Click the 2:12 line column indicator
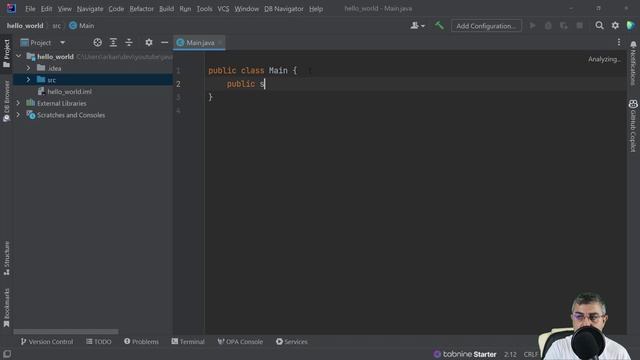Image resolution: width=640 pixels, height=360 pixels. (510, 354)
